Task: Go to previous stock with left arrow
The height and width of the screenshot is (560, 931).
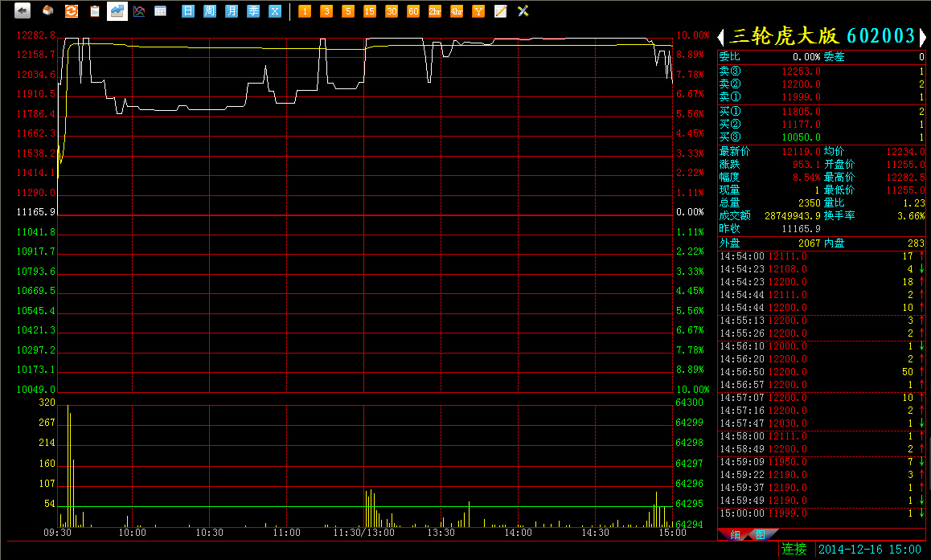Action: 721,38
